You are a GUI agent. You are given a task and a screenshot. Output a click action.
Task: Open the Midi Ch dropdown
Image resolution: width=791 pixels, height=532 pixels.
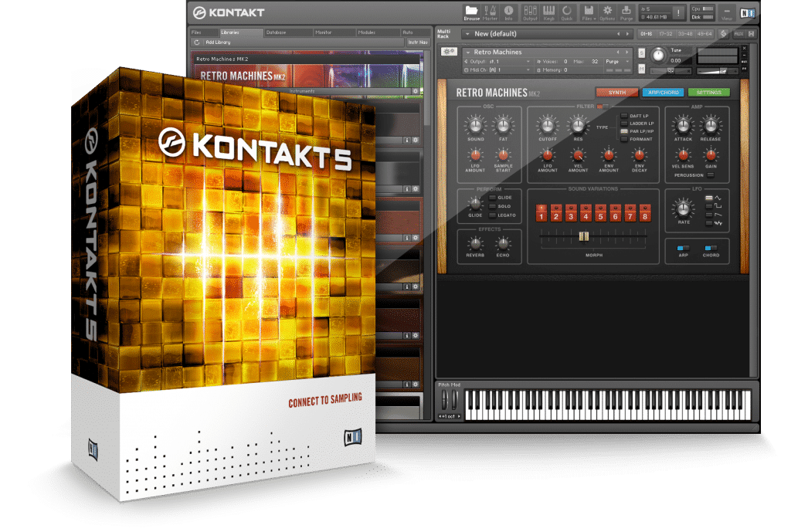pos(497,70)
